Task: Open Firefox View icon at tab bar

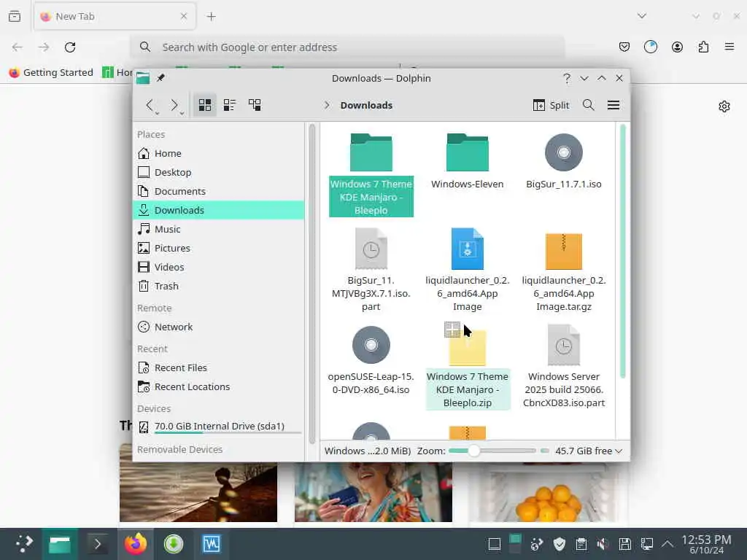Action: [15, 16]
